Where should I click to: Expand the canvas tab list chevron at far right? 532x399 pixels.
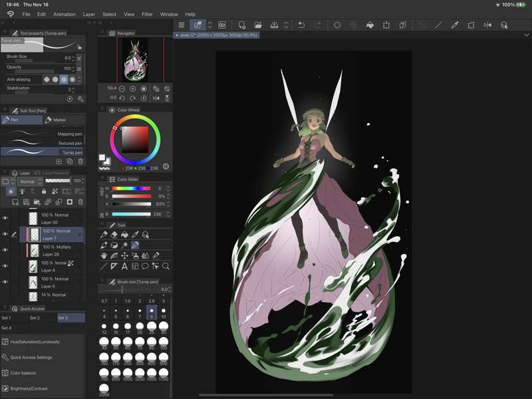tap(526, 35)
